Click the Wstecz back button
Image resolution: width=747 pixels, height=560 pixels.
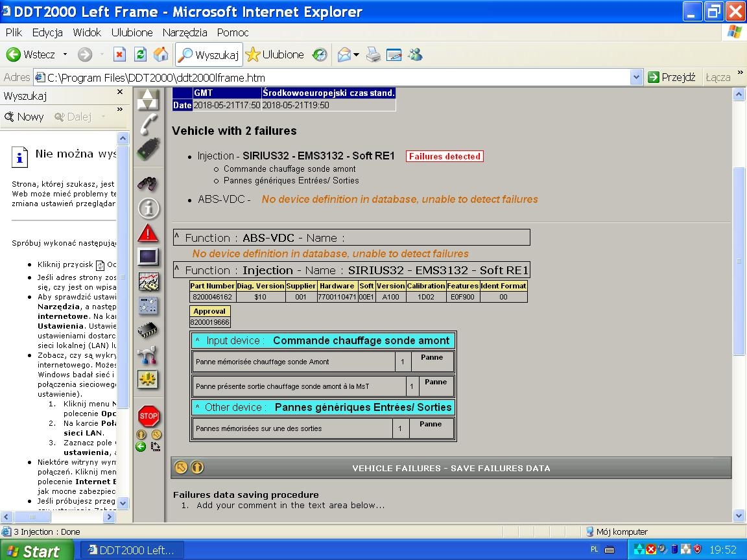click(x=31, y=54)
